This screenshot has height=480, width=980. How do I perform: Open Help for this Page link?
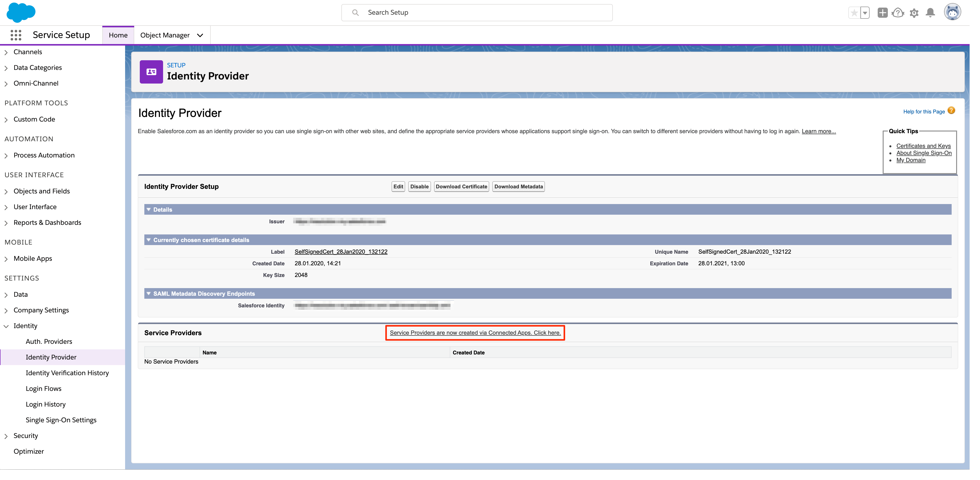click(924, 111)
